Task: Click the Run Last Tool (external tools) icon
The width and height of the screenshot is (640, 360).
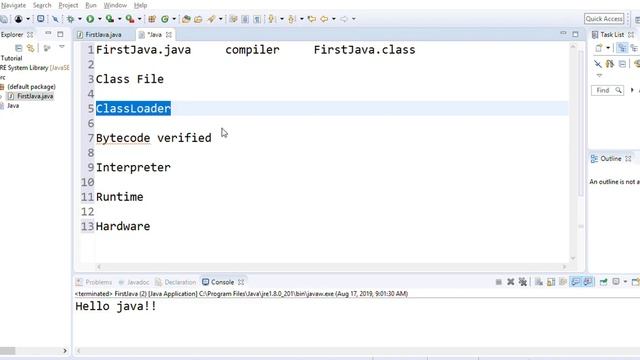Action: 129,19
